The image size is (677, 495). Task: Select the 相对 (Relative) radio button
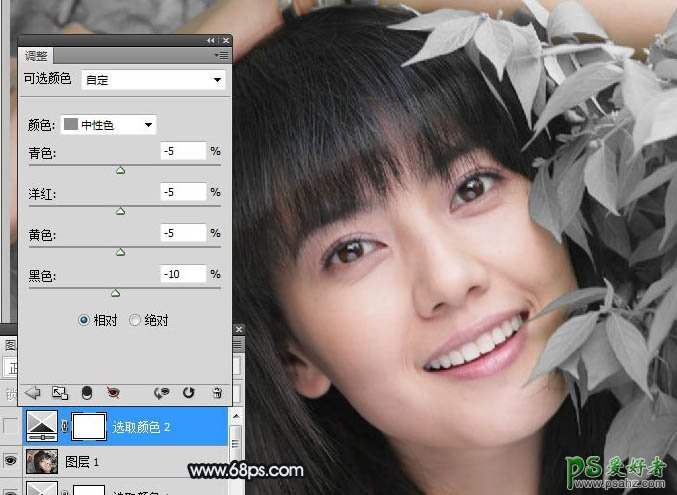(85, 321)
